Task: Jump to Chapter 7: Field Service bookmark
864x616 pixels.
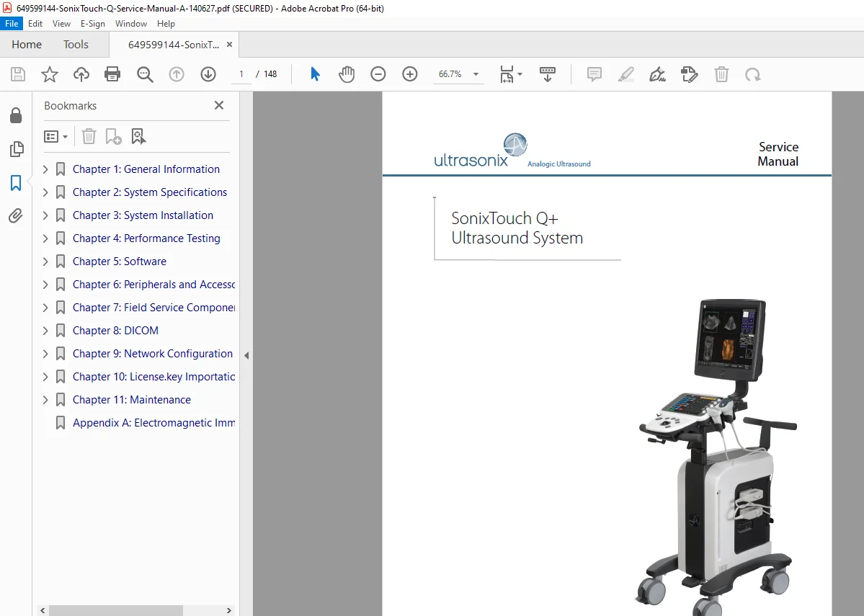Action: [x=153, y=308]
